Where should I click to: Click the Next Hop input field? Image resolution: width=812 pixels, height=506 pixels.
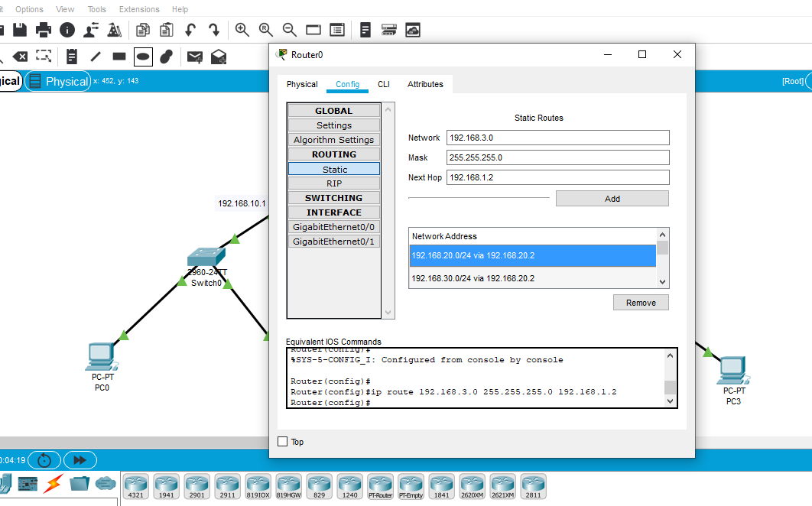[x=558, y=177]
